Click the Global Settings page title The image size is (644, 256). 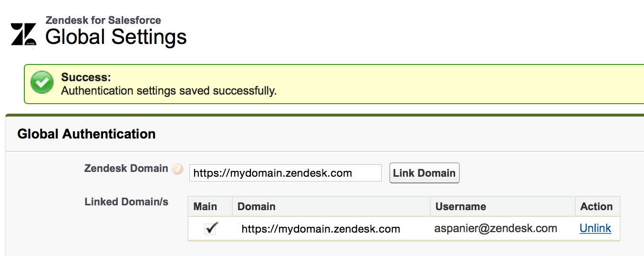116,37
